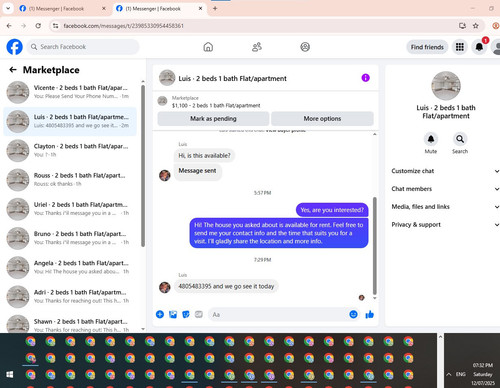The width and height of the screenshot is (500, 388).
Task: Open the Shawn conversation
Action: click(x=70, y=324)
